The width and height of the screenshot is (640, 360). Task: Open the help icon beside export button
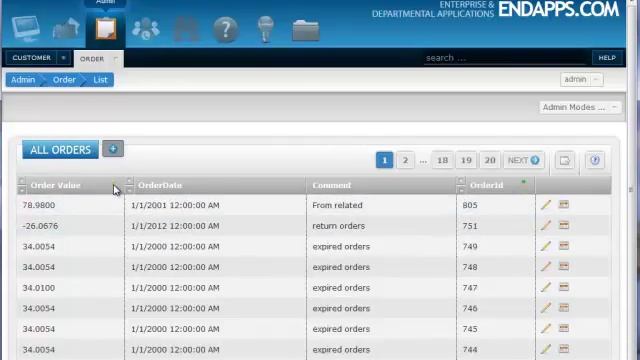tap(595, 160)
